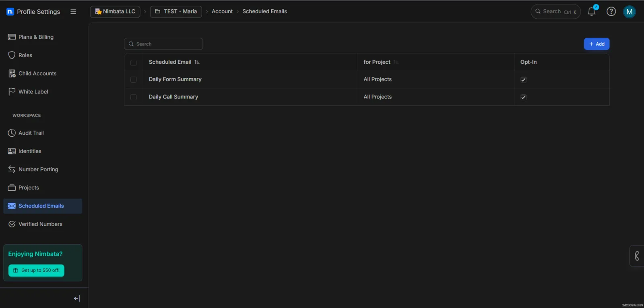
Task: Toggle the hamburger menu icon
Action: (73, 12)
